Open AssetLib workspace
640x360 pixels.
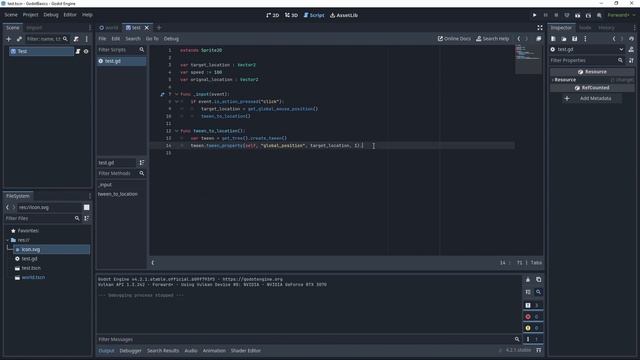coord(344,15)
